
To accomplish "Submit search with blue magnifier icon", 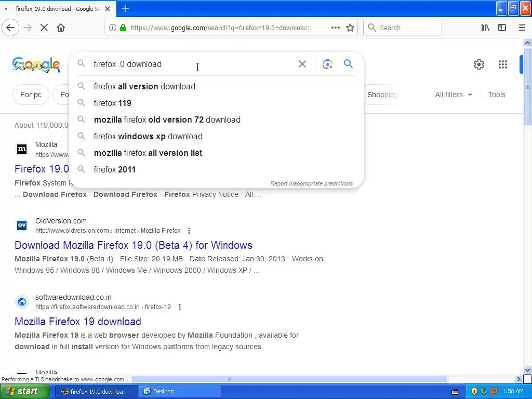I will pyautogui.click(x=348, y=63).
